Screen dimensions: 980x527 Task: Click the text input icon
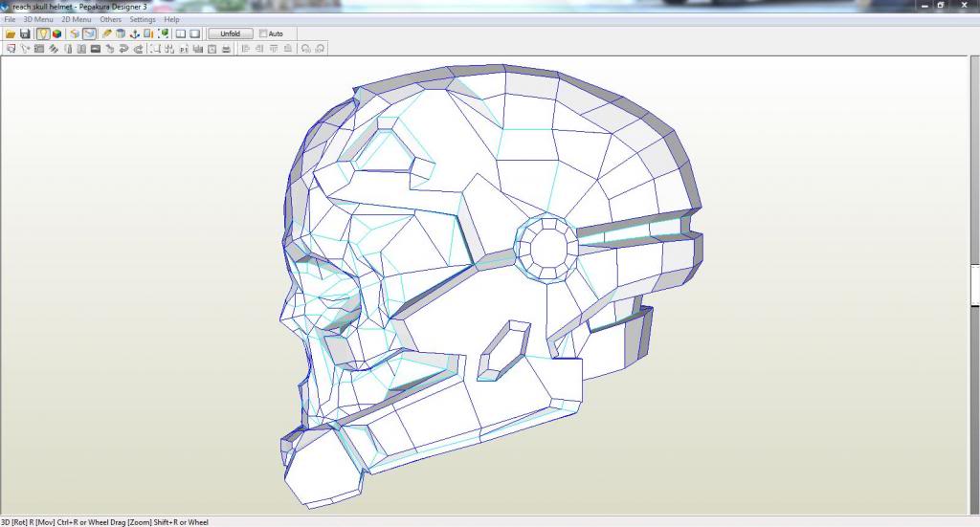[x=184, y=49]
